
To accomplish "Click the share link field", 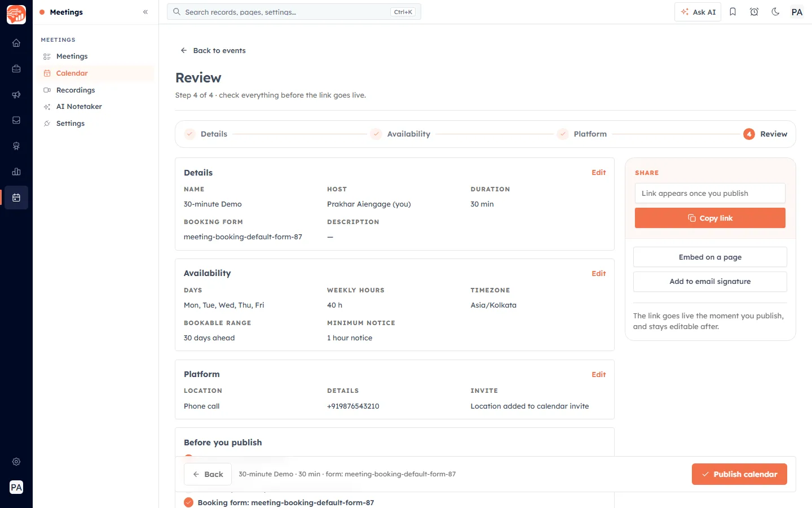I will (x=710, y=193).
